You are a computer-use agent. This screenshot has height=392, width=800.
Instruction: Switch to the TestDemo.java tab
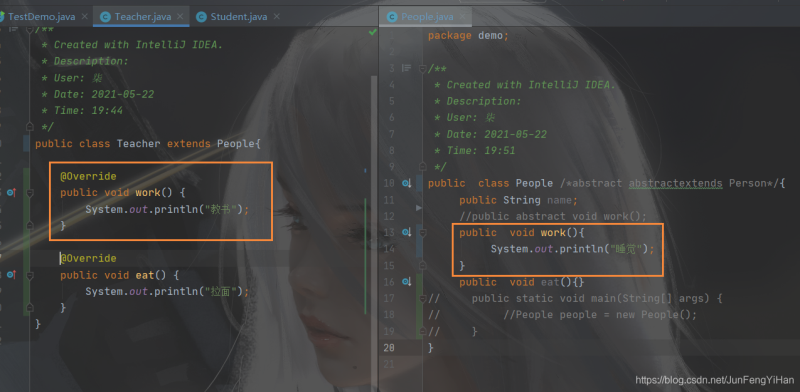click(x=42, y=17)
